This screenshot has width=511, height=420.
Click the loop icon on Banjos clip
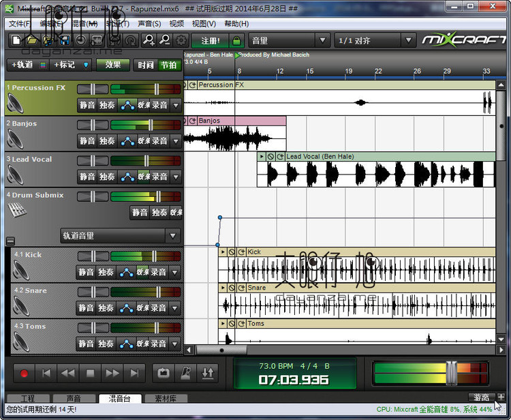coord(193,121)
